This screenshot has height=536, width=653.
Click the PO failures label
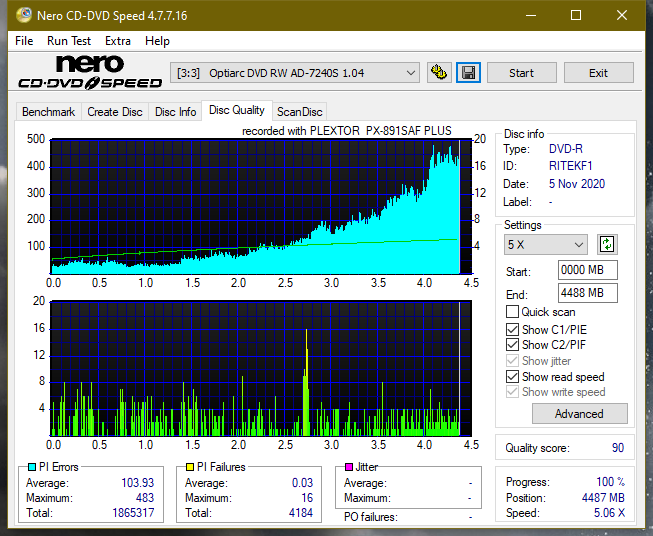[371, 517]
